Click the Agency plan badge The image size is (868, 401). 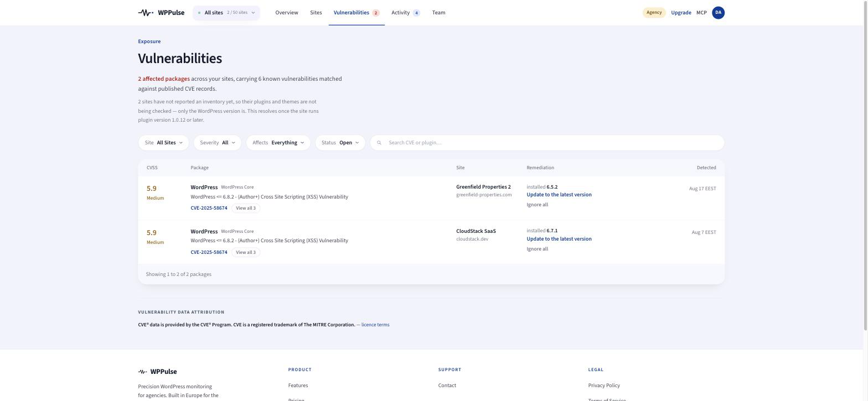tap(654, 13)
